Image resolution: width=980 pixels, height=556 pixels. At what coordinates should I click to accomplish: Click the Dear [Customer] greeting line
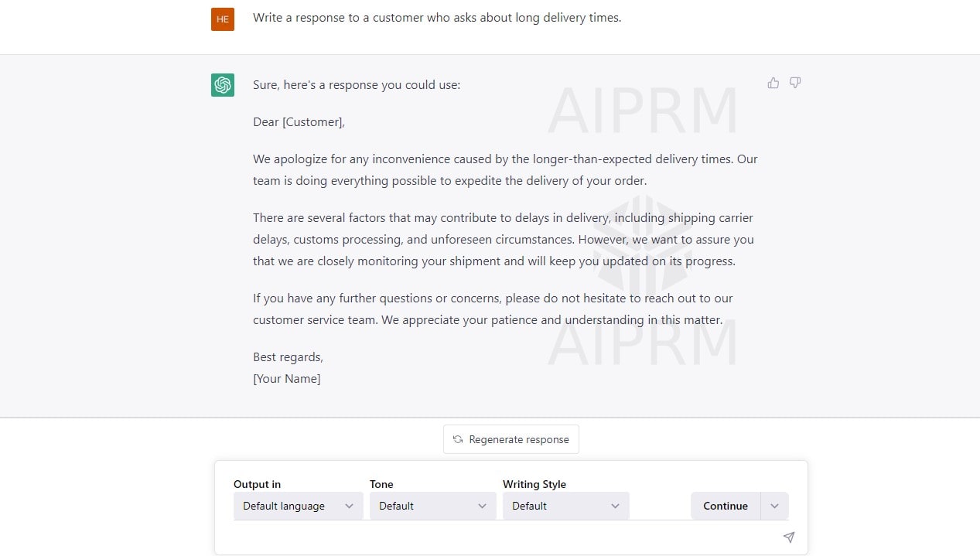point(299,121)
